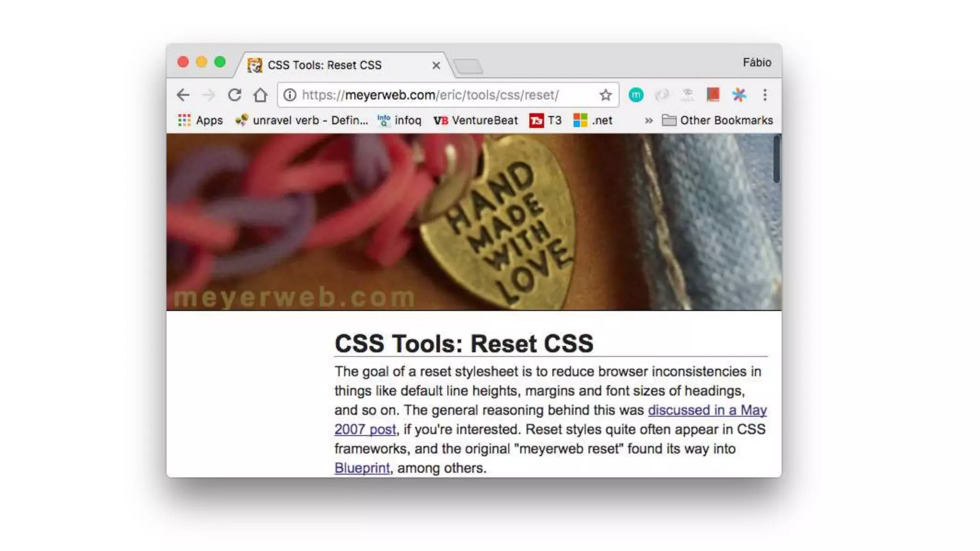Viewport: 980px width, 551px height.
Task: Open the Other Bookmarks folder
Action: [x=717, y=121]
